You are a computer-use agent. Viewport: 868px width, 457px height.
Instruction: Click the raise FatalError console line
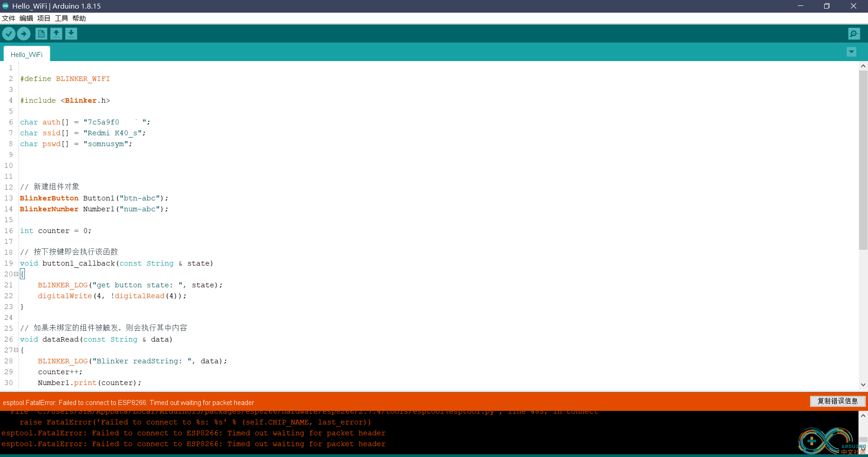pos(195,422)
